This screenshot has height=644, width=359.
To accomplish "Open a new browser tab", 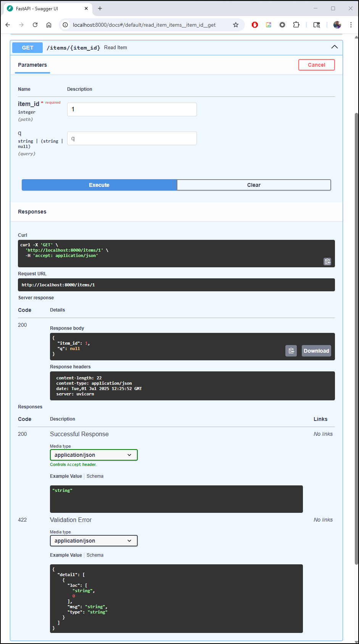I will click(x=100, y=8).
